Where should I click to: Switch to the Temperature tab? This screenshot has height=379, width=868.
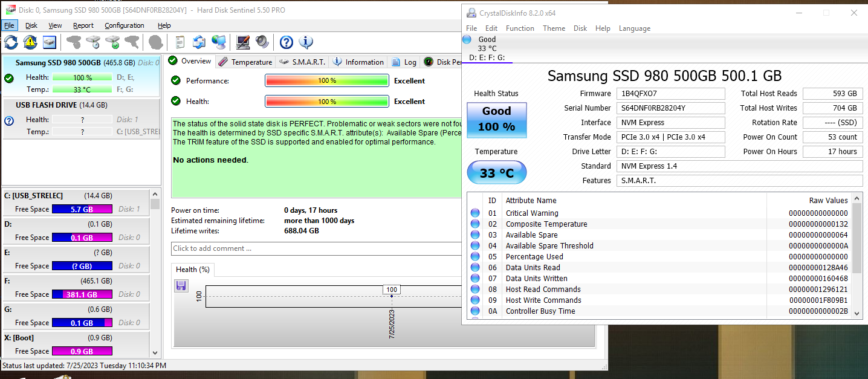click(245, 62)
